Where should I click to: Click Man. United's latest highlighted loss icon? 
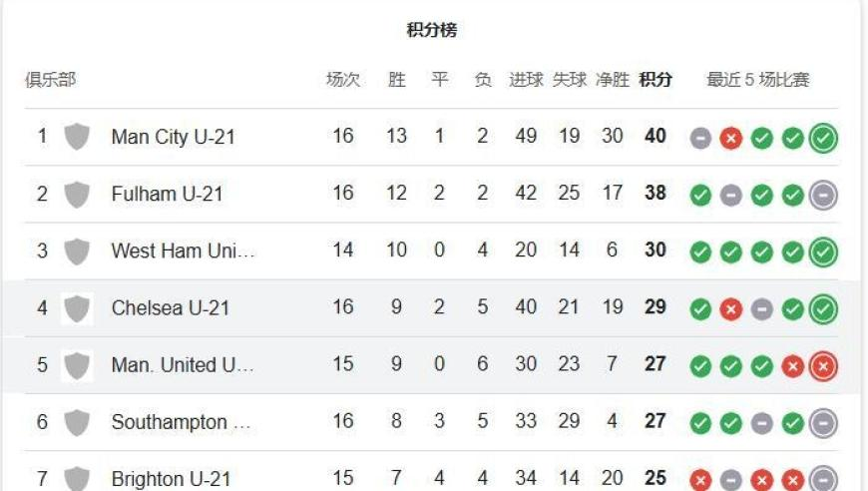coord(823,366)
